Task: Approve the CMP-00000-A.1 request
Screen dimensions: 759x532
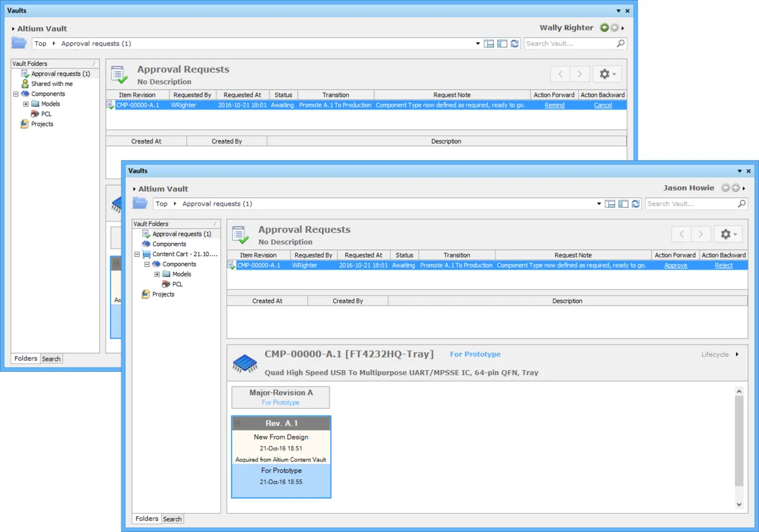Action: click(676, 265)
